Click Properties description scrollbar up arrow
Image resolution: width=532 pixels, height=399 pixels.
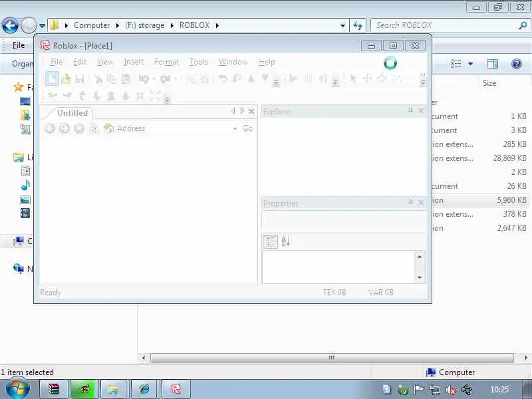(x=420, y=257)
